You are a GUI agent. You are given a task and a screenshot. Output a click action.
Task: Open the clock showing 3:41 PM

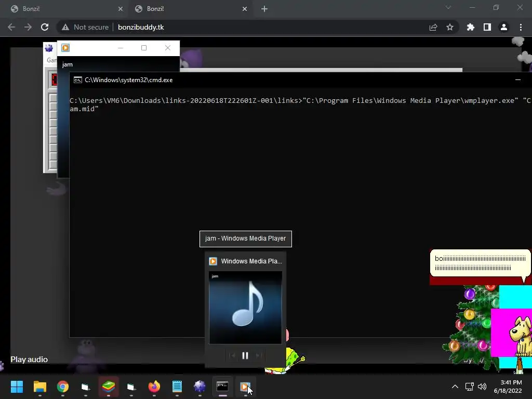pos(508,387)
